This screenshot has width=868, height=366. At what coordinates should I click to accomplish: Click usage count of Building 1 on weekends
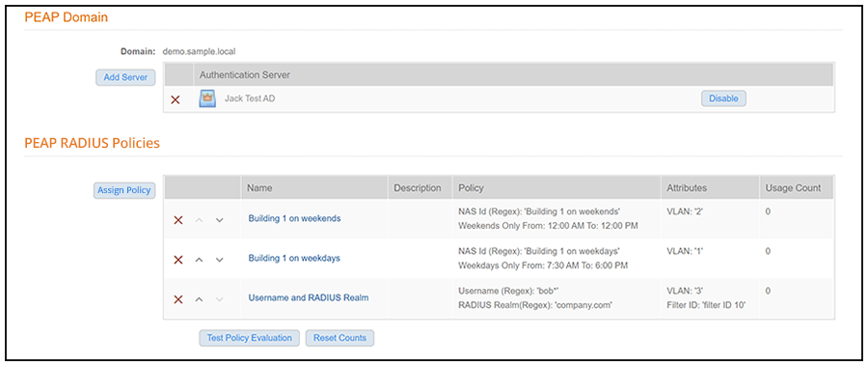[x=768, y=211]
